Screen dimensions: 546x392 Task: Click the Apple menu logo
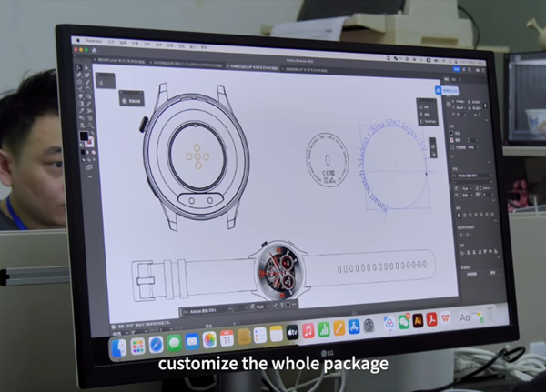tap(78, 40)
